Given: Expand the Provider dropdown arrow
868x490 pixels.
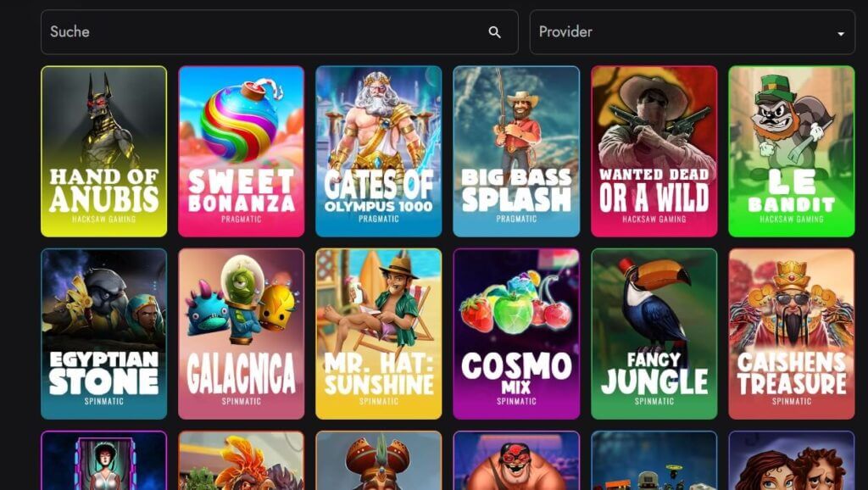Looking at the screenshot, I should (x=841, y=34).
